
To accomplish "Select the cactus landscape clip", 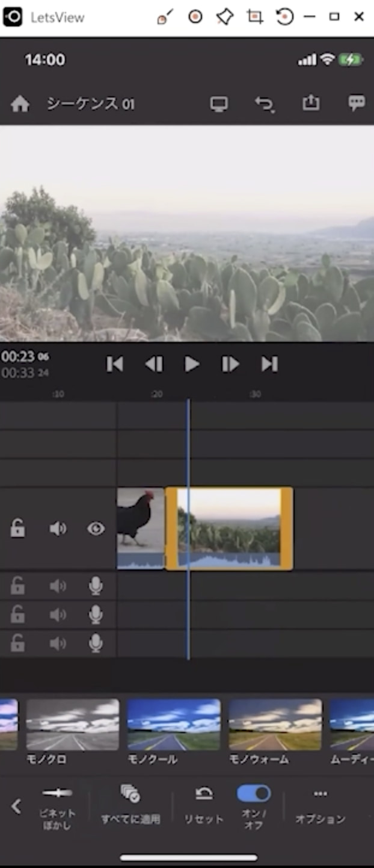I will 229,529.
